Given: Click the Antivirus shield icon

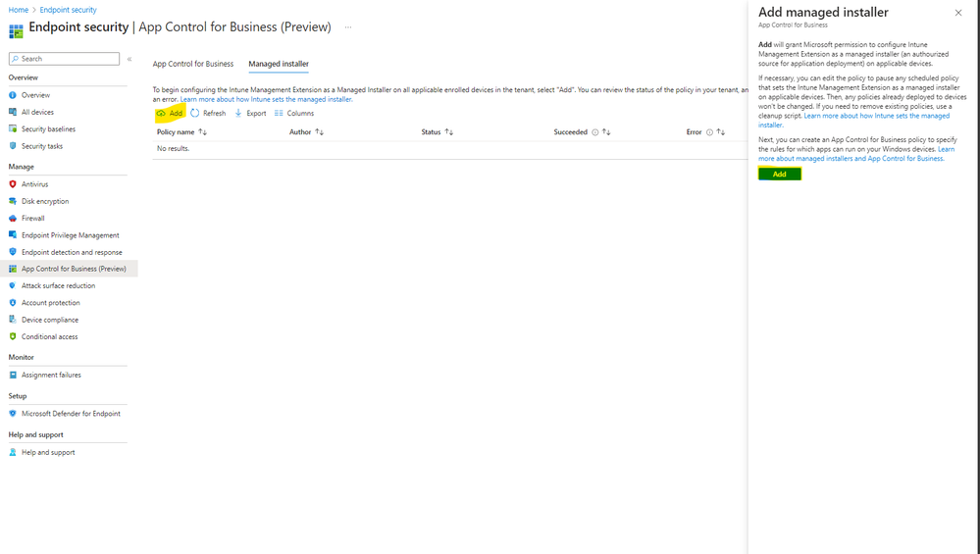Looking at the screenshot, I should coord(13,184).
